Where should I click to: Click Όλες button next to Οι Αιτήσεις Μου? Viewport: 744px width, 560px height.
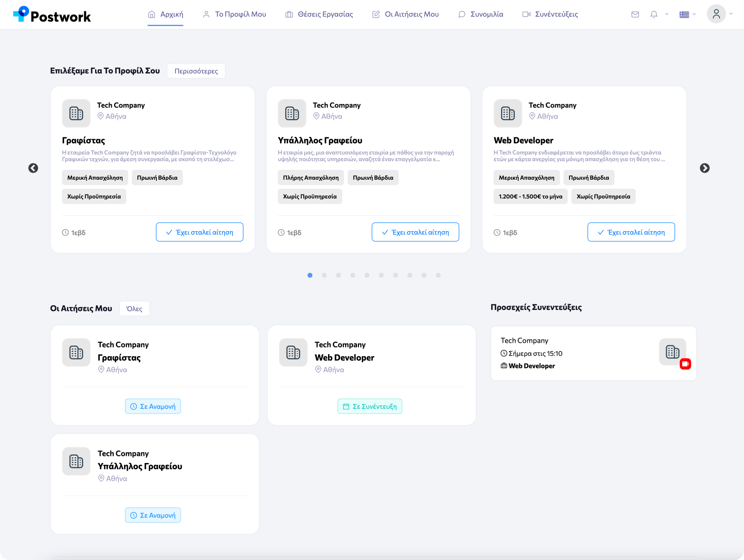tap(134, 309)
